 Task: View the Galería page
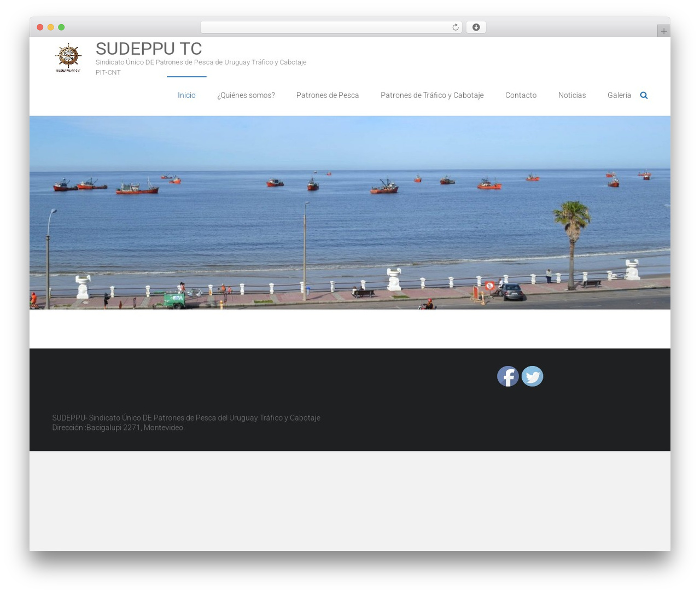pos(619,95)
